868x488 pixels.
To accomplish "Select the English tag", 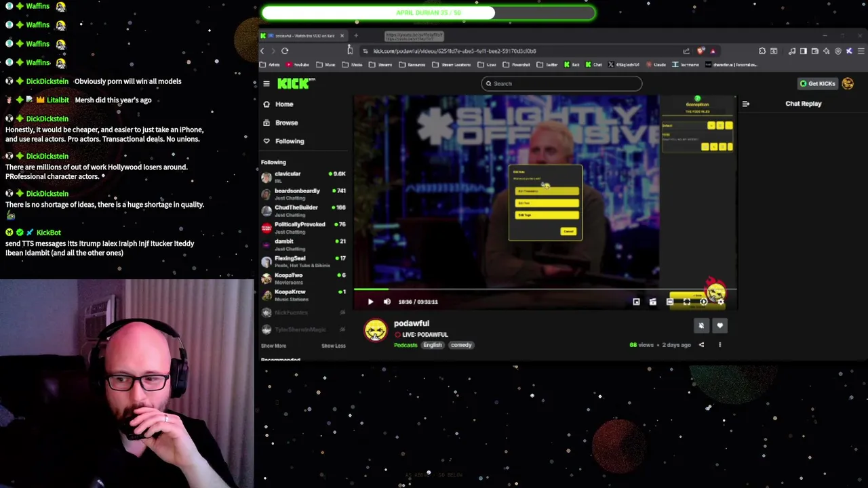I will point(433,345).
